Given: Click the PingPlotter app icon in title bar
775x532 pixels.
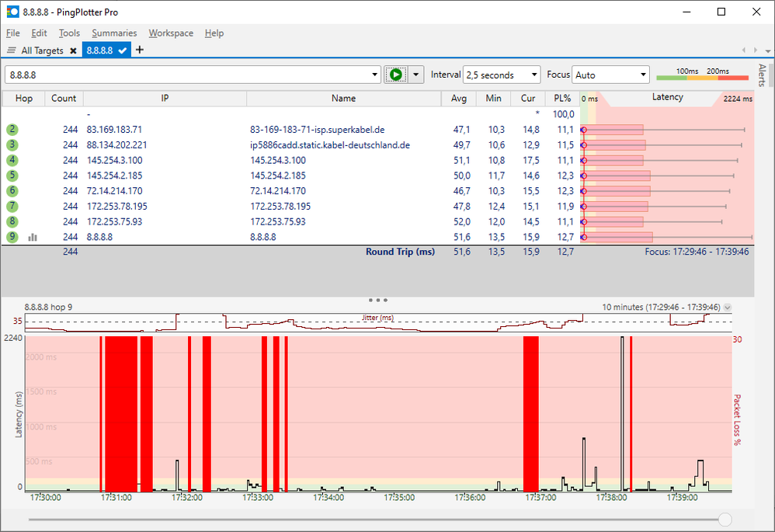Looking at the screenshot, I should [x=12, y=12].
